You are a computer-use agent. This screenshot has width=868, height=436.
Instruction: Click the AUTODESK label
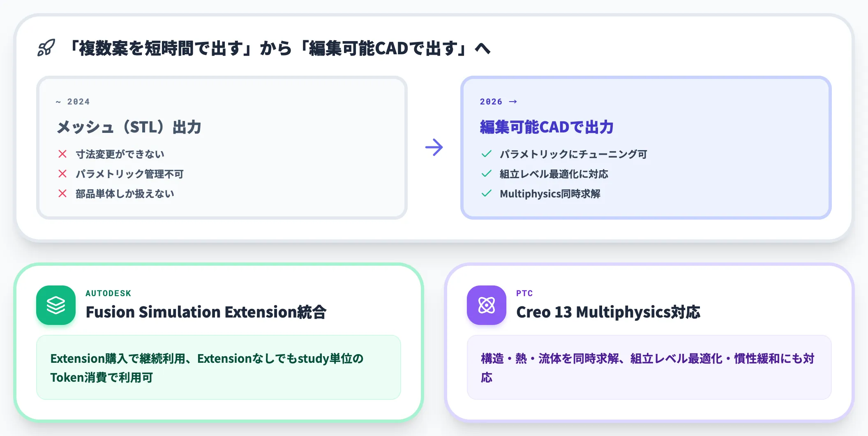[x=108, y=293]
